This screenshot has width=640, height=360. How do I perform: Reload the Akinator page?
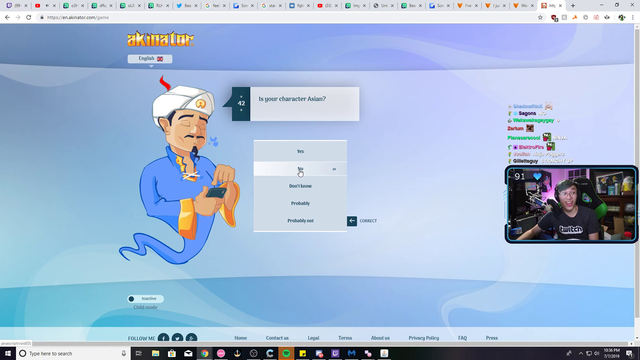point(29,18)
